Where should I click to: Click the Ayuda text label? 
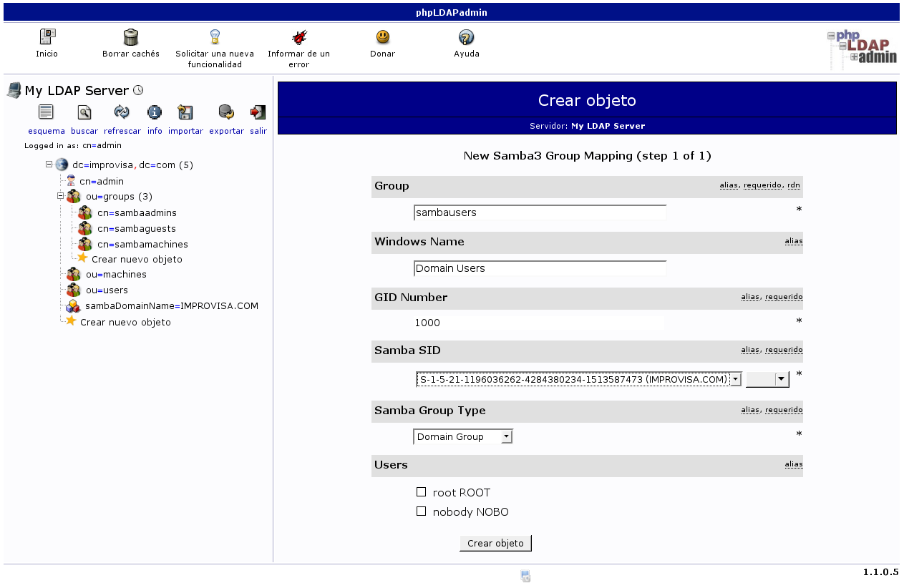467,54
